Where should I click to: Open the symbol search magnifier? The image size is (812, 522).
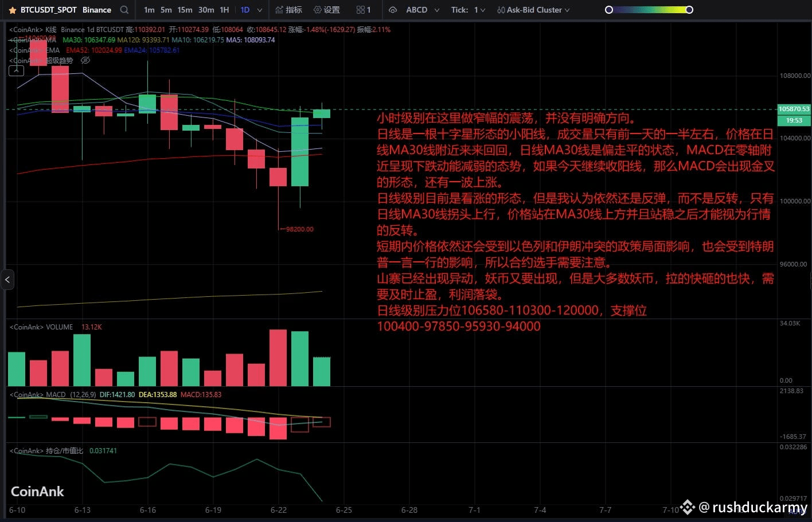(124, 10)
